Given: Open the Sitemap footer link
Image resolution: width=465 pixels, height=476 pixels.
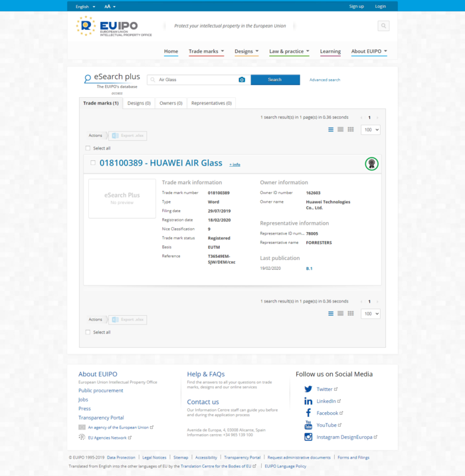Looking at the screenshot, I should 181,457.
